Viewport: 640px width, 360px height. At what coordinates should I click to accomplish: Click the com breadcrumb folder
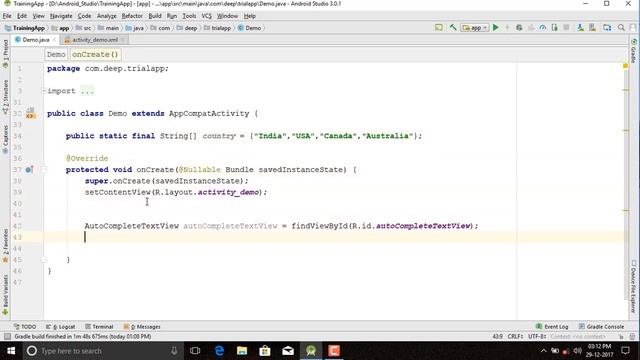pyautogui.click(x=160, y=28)
